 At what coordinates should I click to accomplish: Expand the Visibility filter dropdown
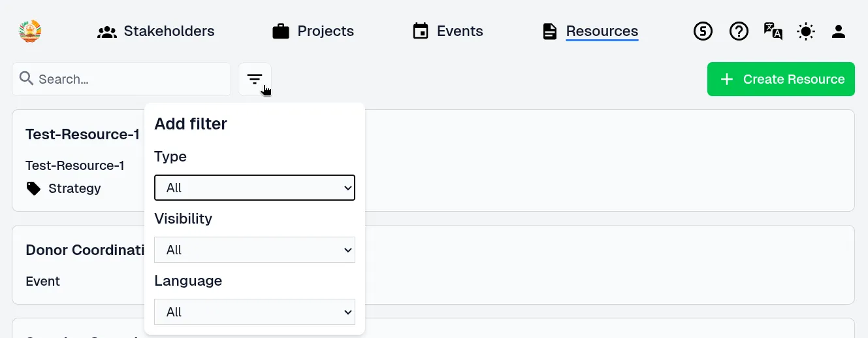pyautogui.click(x=255, y=250)
